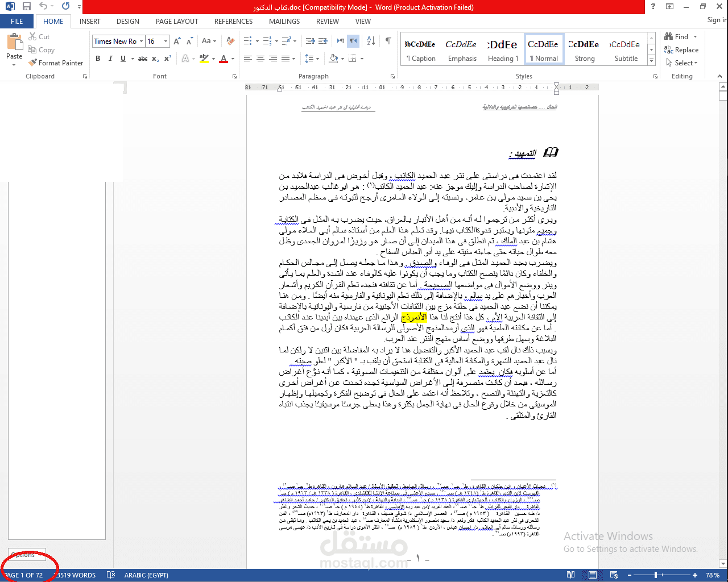This screenshot has width=728, height=582.
Task: Apply the Subtitle style
Action: [626, 50]
